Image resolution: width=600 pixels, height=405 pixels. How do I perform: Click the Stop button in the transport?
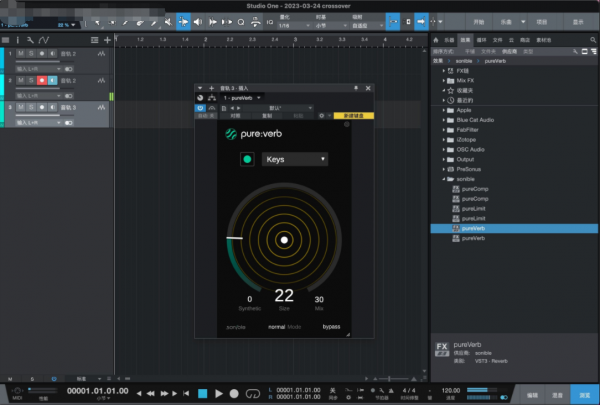click(x=202, y=393)
